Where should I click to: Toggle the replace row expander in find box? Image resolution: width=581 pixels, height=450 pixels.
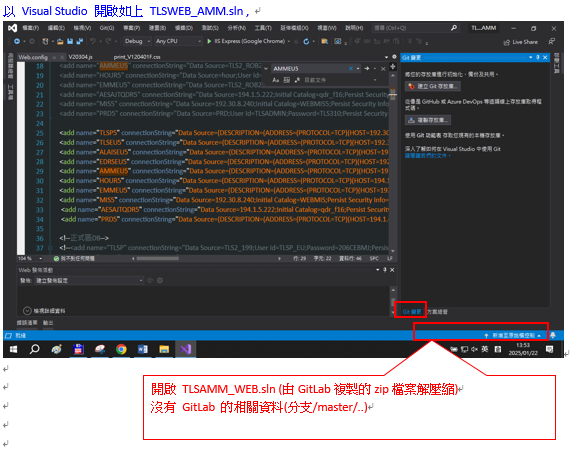[x=266, y=69]
